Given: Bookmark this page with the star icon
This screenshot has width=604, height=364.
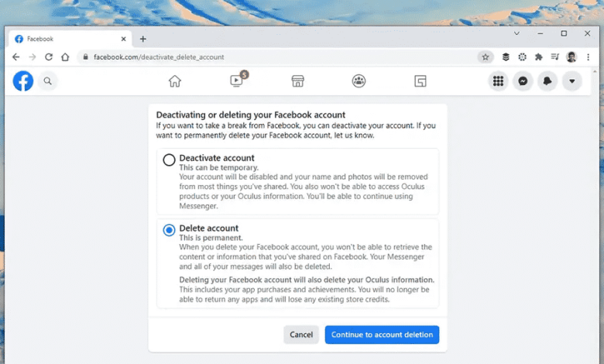Looking at the screenshot, I should (486, 57).
